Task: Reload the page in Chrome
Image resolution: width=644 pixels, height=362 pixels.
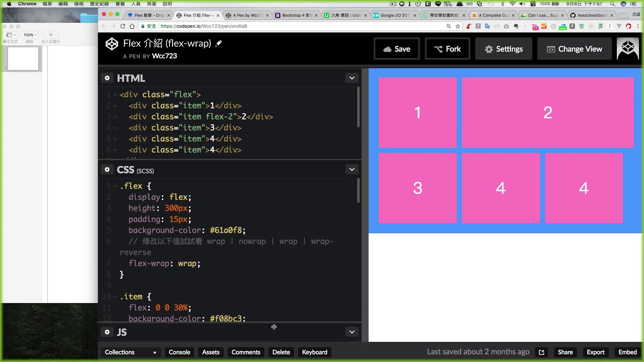Action: (122, 26)
